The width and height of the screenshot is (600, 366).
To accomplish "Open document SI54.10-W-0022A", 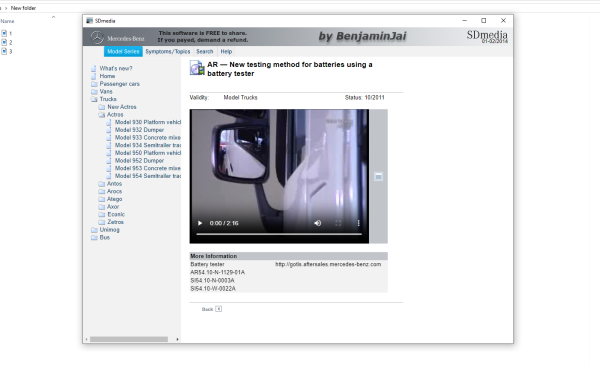I will point(213,288).
